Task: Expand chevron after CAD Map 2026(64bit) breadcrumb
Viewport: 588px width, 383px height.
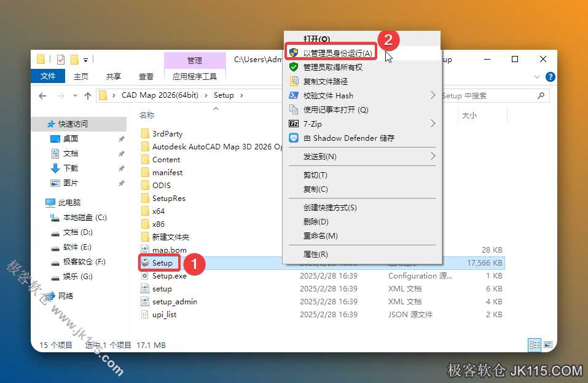Action: tap(206, 96)
